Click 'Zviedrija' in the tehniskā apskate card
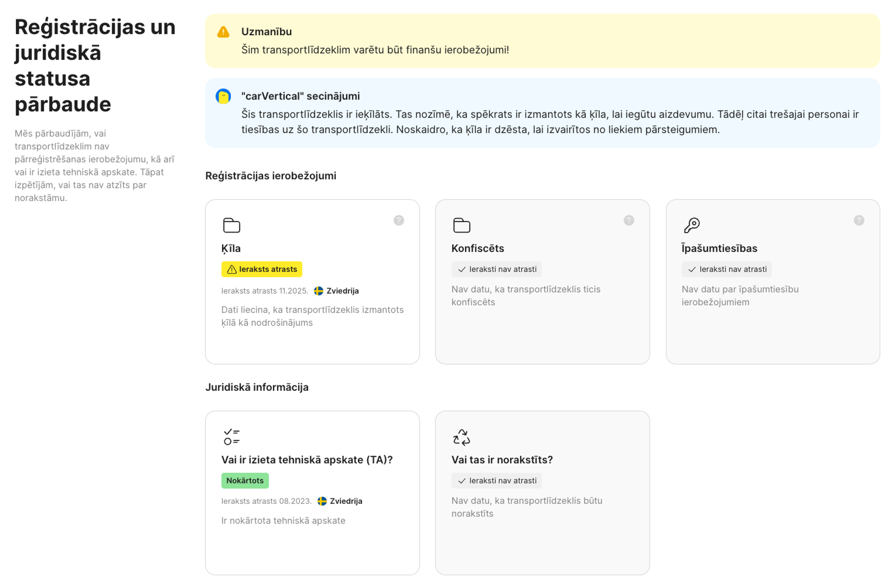 pyautogui.click(x=346, y=501)
